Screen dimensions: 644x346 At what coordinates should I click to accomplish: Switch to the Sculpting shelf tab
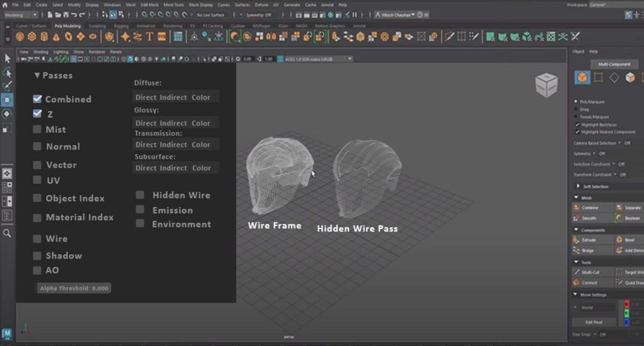point(97,26)
